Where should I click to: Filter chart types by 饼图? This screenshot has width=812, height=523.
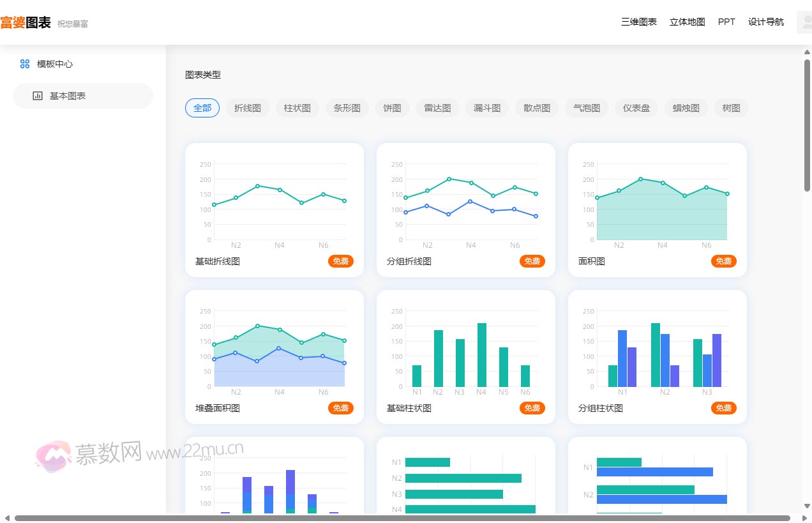[x=392, y=108]
